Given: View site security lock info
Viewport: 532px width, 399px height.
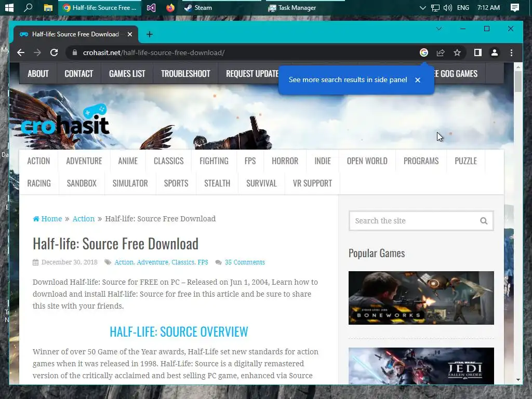Looking at the screenshot, I should click(x=75, y=52).
